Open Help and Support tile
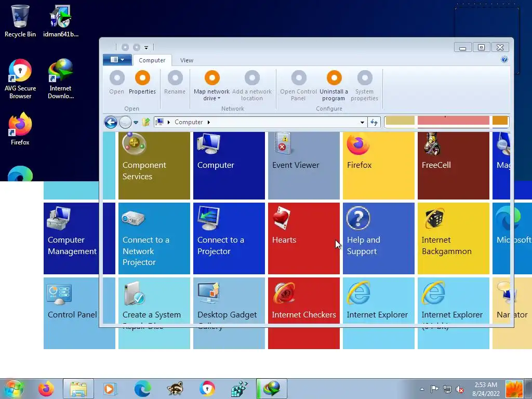Viewport: 532px width, 399px height. click(379, 238)
